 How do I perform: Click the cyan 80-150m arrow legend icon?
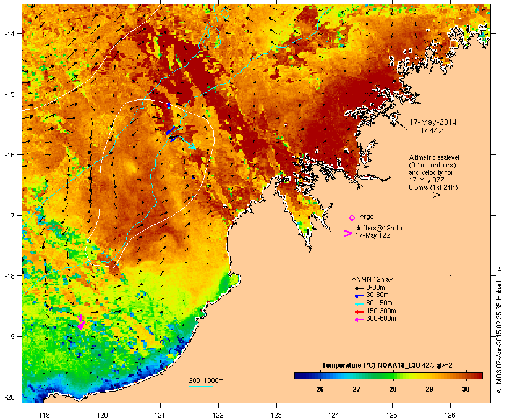[359, 304]
